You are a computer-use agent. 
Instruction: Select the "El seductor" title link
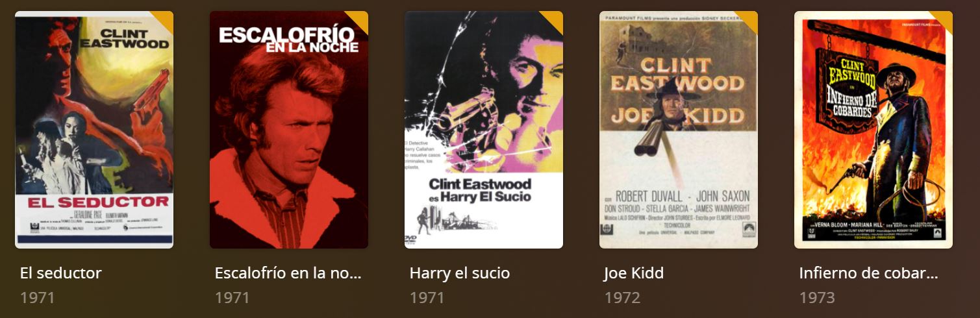[61, 273]
